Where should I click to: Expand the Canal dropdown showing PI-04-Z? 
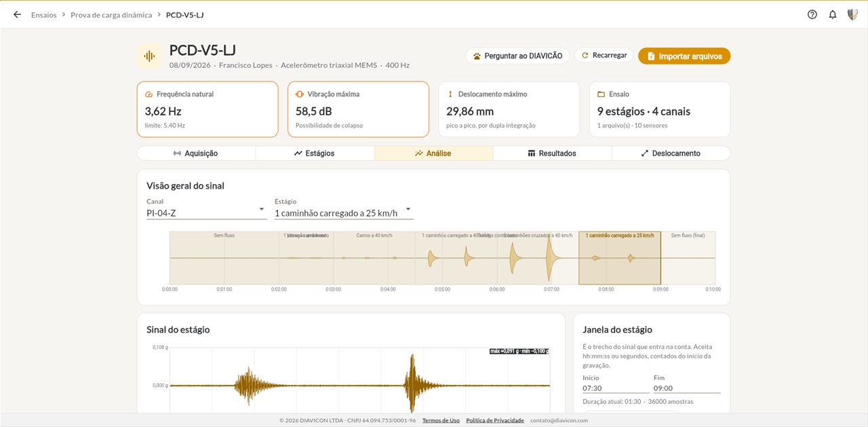[206, 212]
